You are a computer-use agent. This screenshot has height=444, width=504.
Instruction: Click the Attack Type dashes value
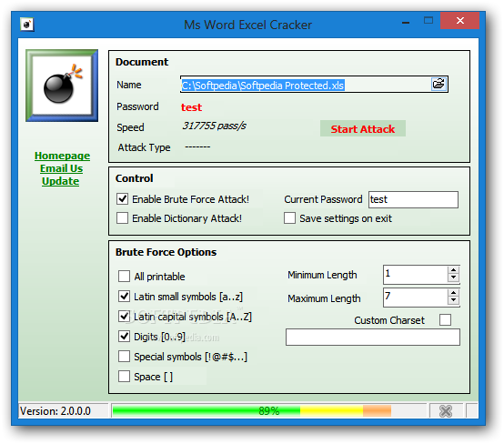197,147
